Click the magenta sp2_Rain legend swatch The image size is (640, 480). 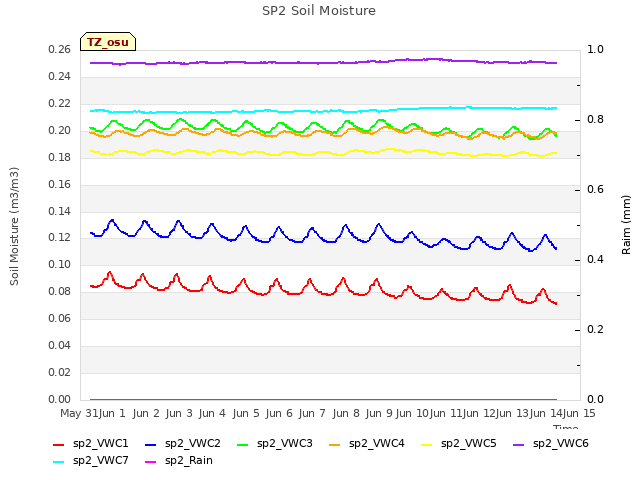(151, 462)
